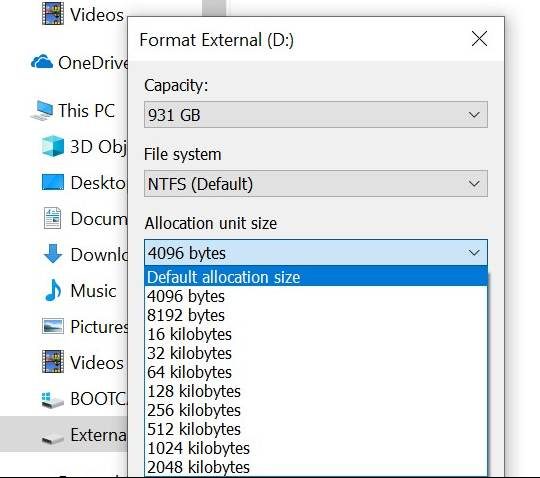Open OneDrive in the navigation pane

93,63
